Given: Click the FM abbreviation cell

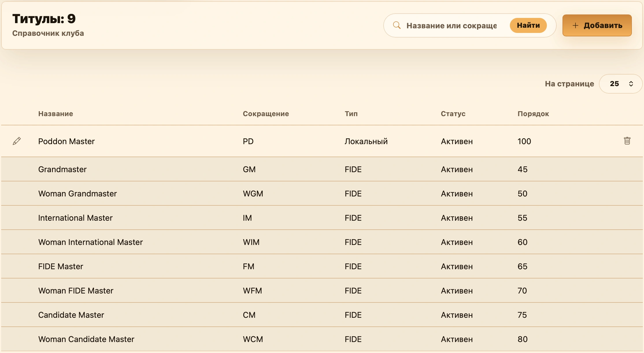Looking at the screenshot, I should pos(249,266).
